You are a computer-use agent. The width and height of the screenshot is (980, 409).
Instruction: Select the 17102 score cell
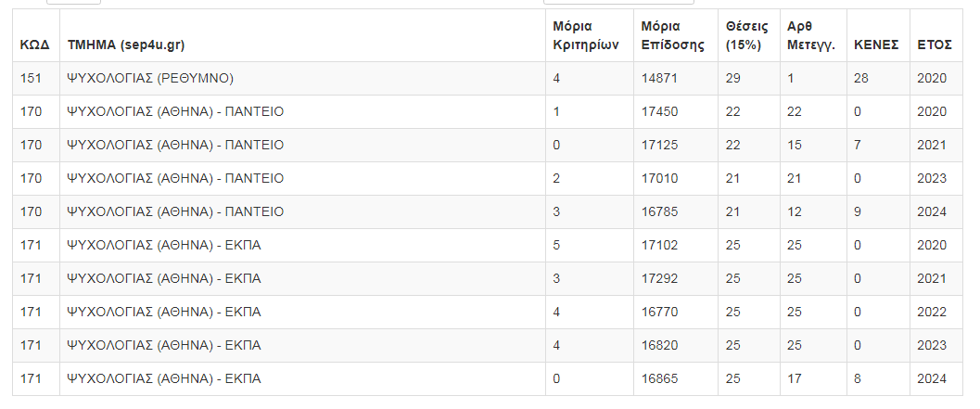coord(659,245)
